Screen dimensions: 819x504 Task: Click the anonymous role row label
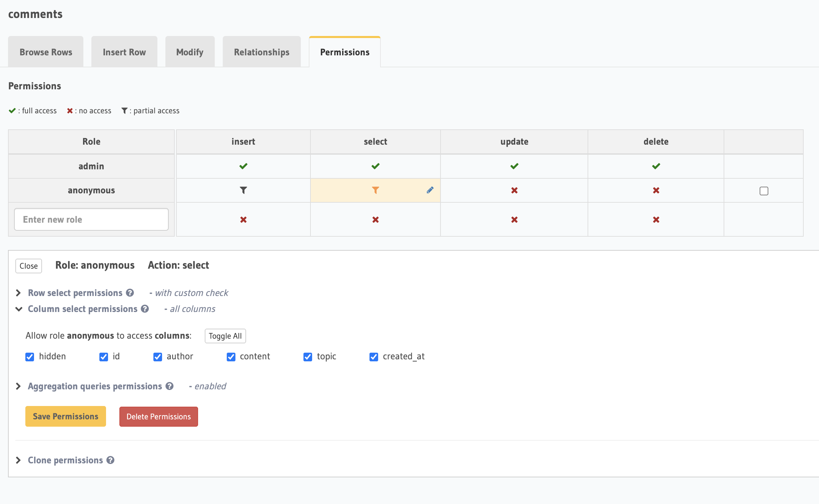[91, 190]
